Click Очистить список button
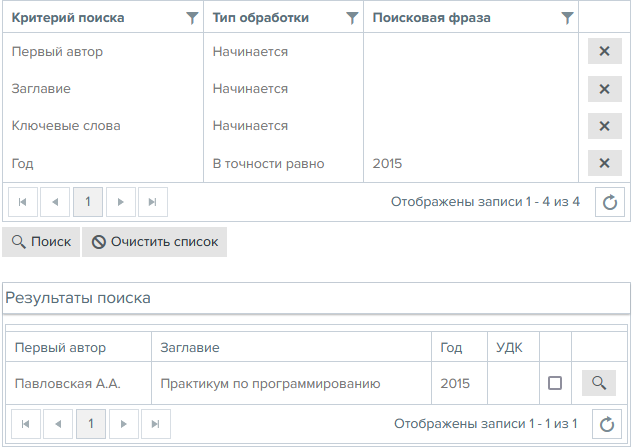This screenshot has width=639, height=448. pyautogui.click(x=155, y=242)
